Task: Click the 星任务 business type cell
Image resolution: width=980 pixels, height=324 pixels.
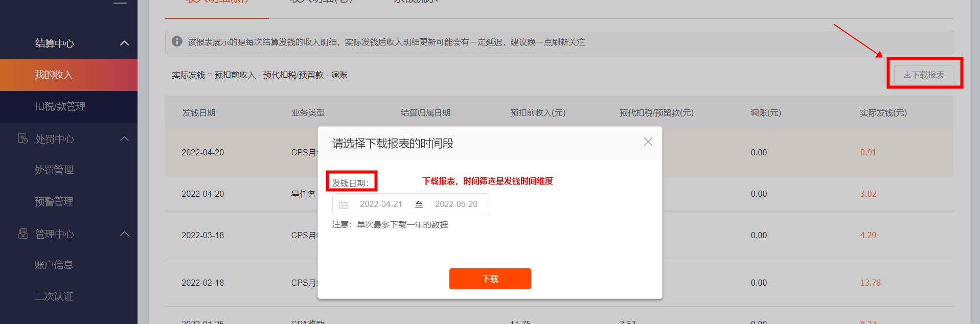Action: click(304, 194)
